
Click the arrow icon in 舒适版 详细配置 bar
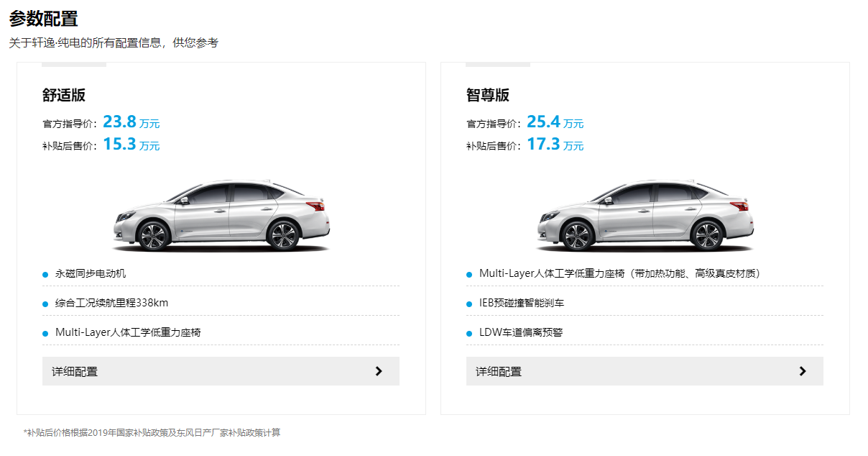379,371
